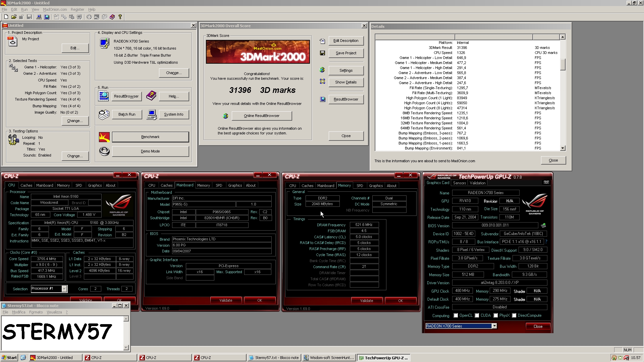This screenshot has height=362, width=644.
Task: Toggle the OpenCL checkbox in GPU-Z
Action: click(455, 315)
